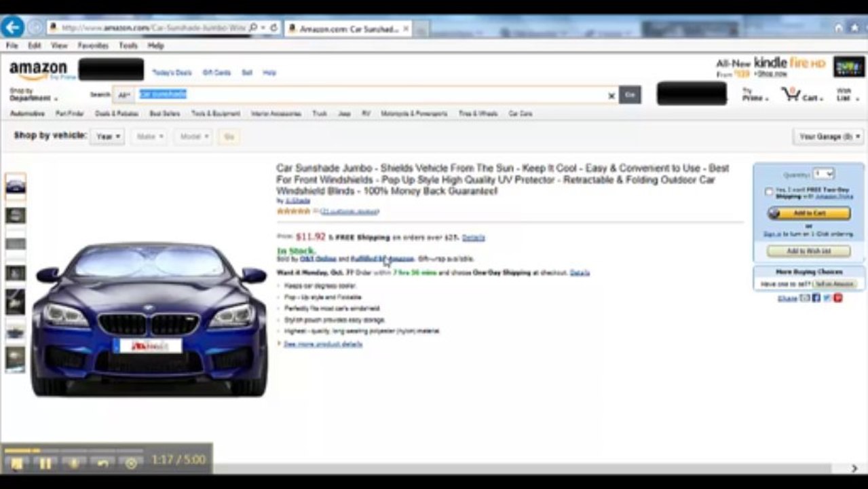Open the Edit menu
The height and width of the screenshot is (489, 868).
(34, 46)
